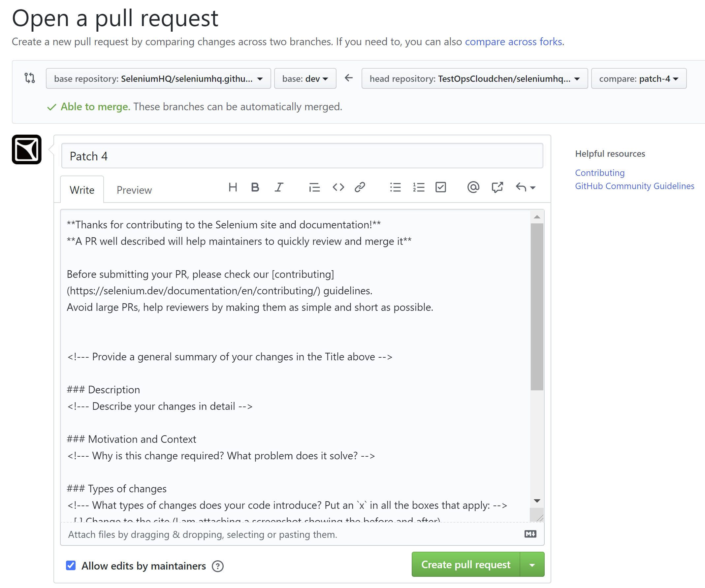This screenshot has width=705, height=588.
Task: Apply italic formatting icon
Action: tap(279, 187)
